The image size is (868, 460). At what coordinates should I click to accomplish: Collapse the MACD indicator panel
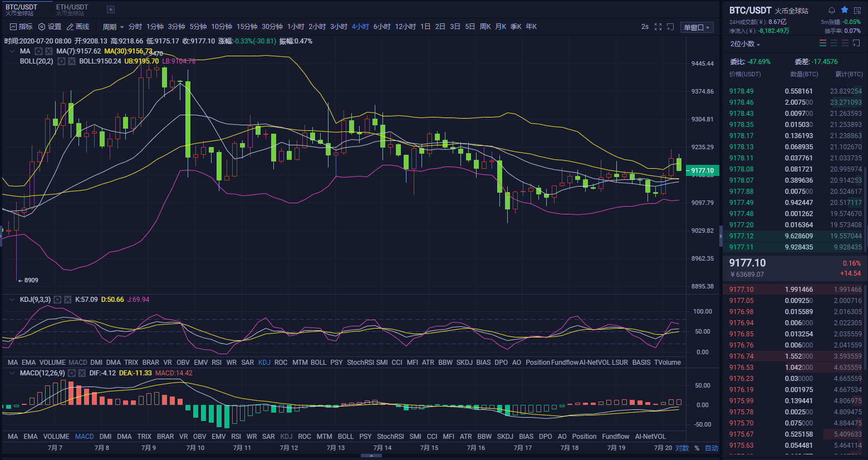pos(12,373)
